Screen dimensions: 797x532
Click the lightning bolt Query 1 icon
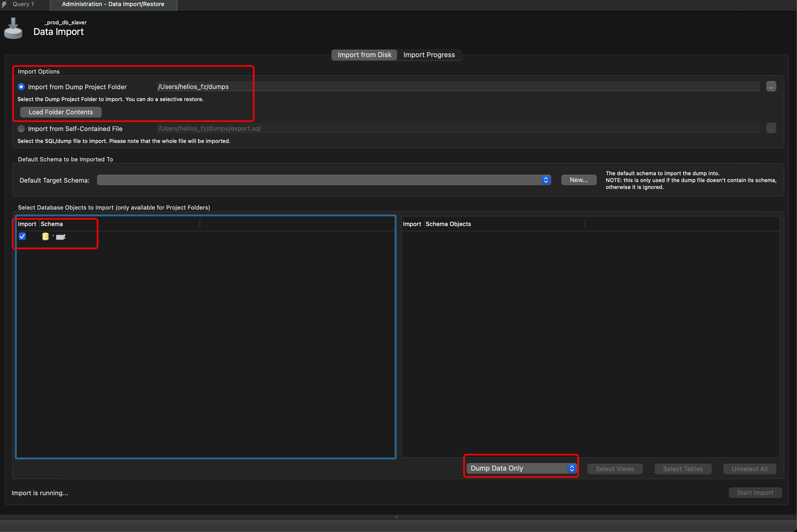(x=5, y=4)
